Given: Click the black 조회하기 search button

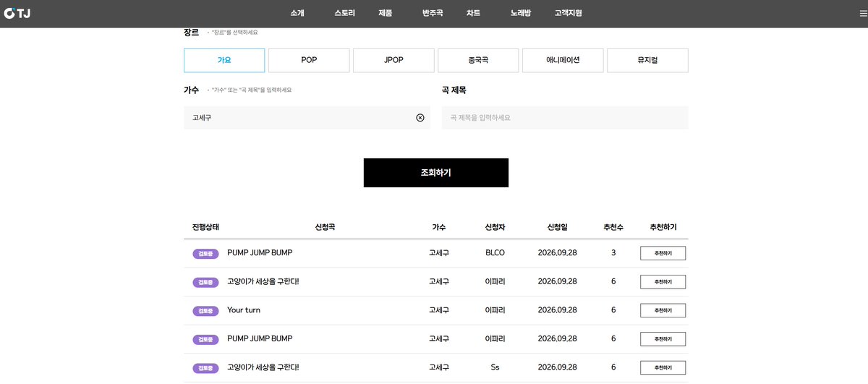Looking at the screenshot, I should coord(435,173).
